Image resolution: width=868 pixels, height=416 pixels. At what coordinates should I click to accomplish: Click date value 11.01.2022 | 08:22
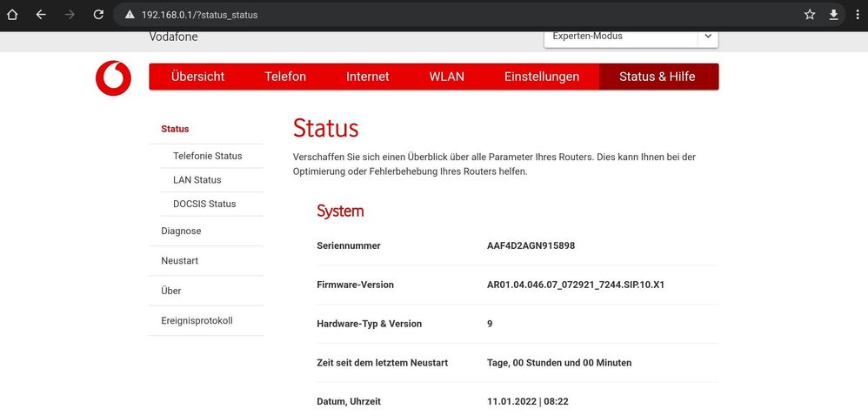pyautogui.click(x=528, y=401)
